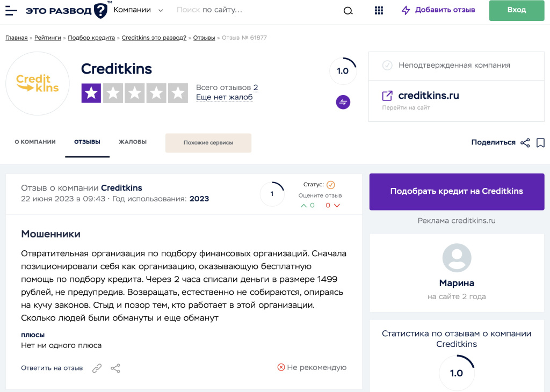Image resolution: width=550 pixels, height=392 pixels.
Task: Click the search magnifier icon
Action: (348, 11)
